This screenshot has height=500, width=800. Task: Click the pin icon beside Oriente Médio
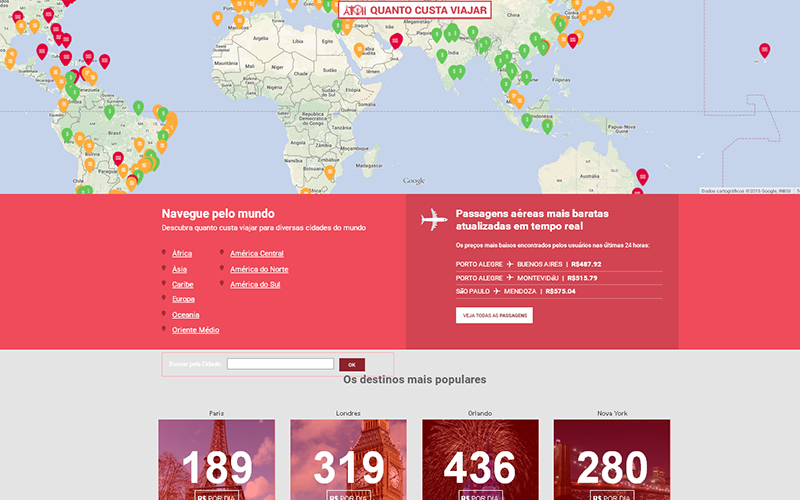coord(163,329)
